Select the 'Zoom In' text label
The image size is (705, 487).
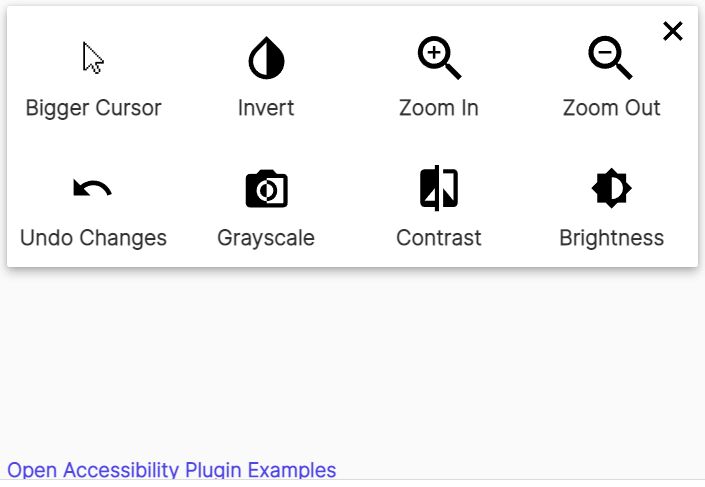(x=439, y=108)
